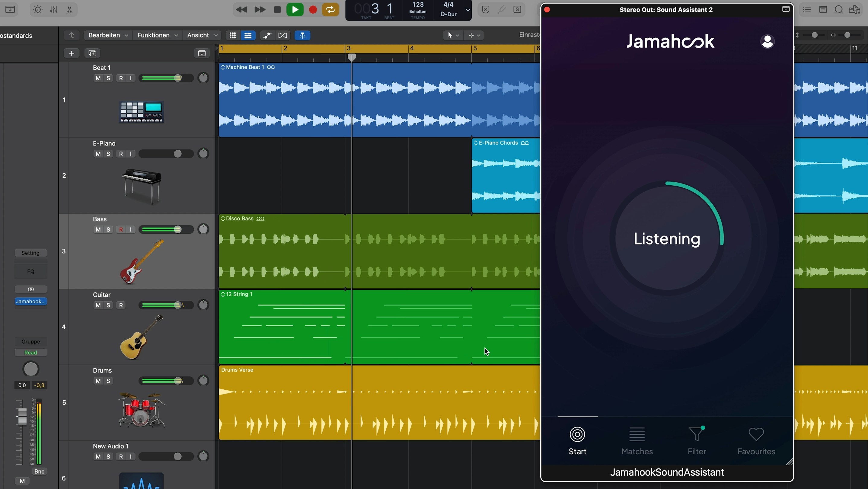
Task: Click the add track plus button
Action: click(x=72, y=53)
